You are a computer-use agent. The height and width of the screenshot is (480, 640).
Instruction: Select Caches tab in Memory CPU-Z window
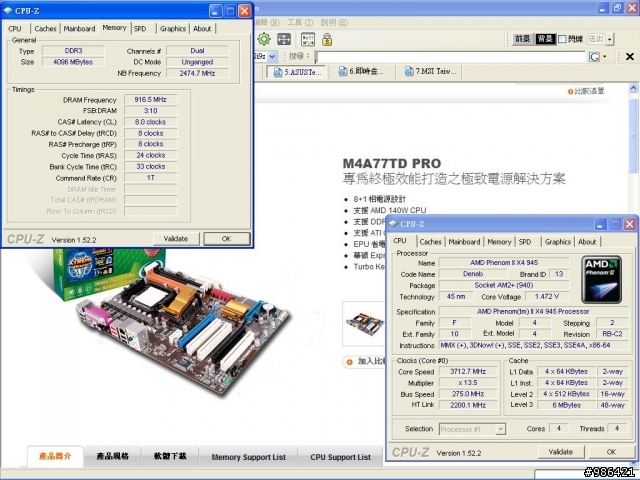[45, 29]
